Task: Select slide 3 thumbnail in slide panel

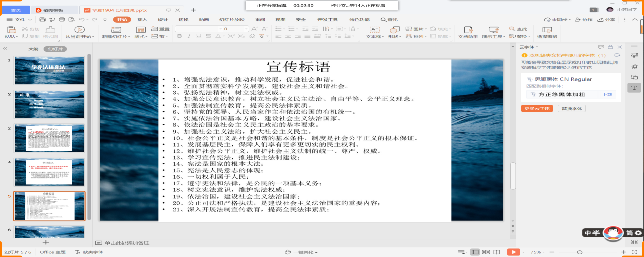Action: [x=49, y=139]
